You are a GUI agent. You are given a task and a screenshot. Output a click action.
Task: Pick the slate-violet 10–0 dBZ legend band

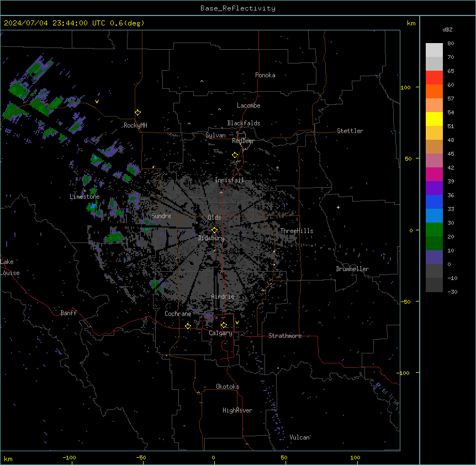(434, 257)
